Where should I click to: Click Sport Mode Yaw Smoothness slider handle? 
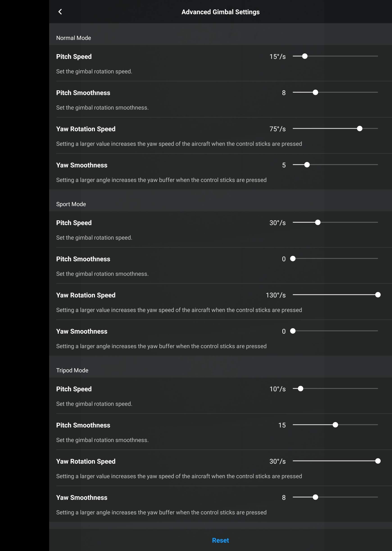(293, 331)
